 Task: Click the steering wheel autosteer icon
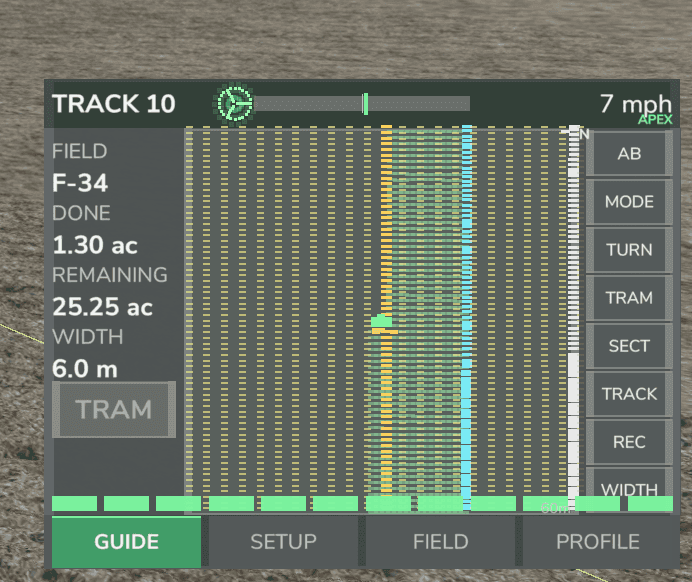(x=234, y=104)
